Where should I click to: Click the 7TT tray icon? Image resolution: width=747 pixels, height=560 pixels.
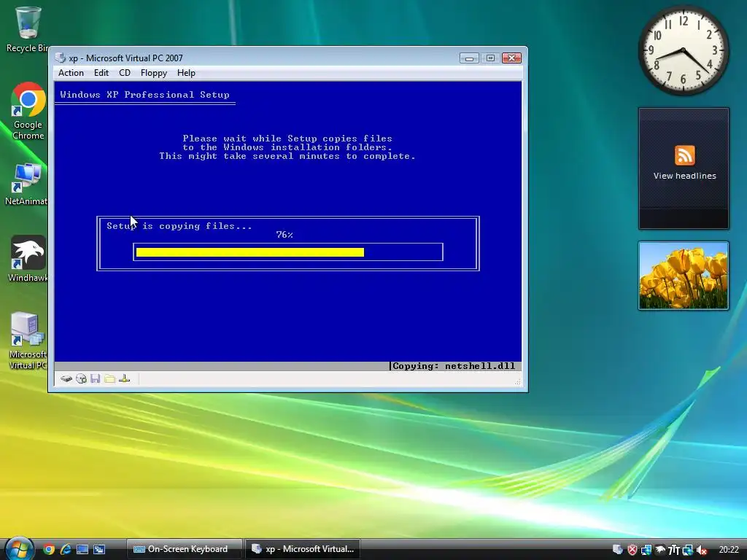pyautogui.click(x=673, y=550)
